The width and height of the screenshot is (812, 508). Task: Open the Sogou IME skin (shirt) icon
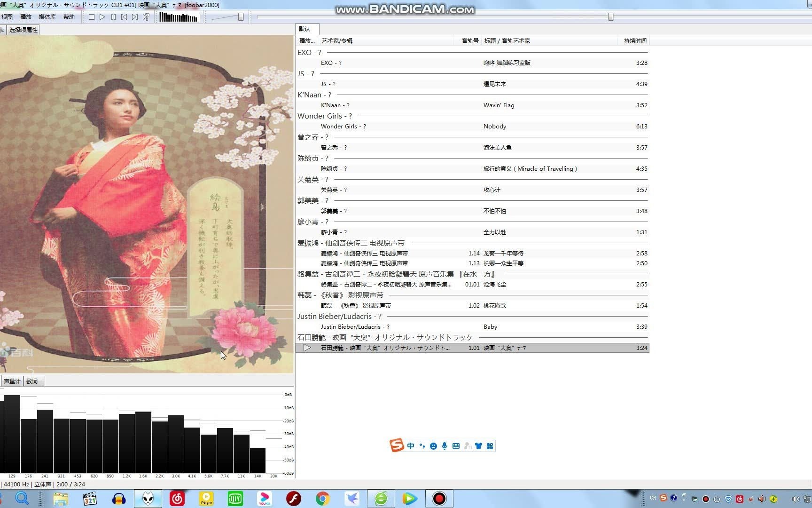478,446
